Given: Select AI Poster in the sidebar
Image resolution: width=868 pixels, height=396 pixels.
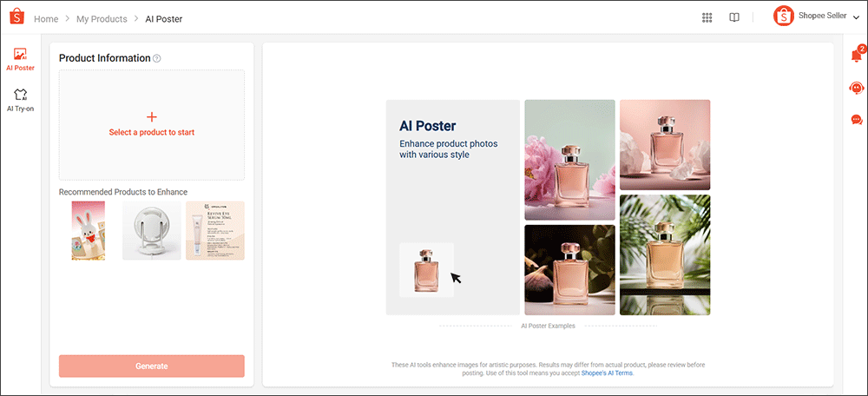Looking at the screenshot, I should coord(21,60).
